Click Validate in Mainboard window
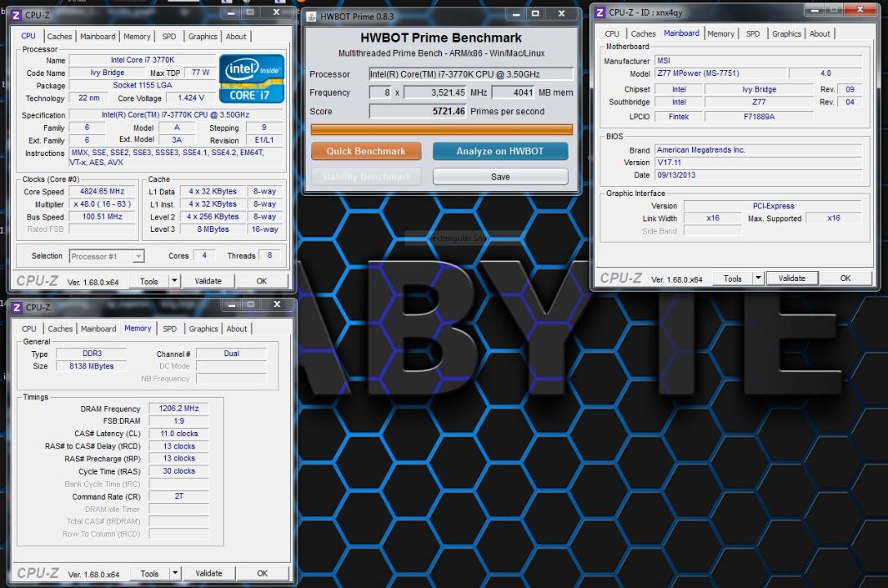Screen dimensions: 888x588 pos(792,278)
